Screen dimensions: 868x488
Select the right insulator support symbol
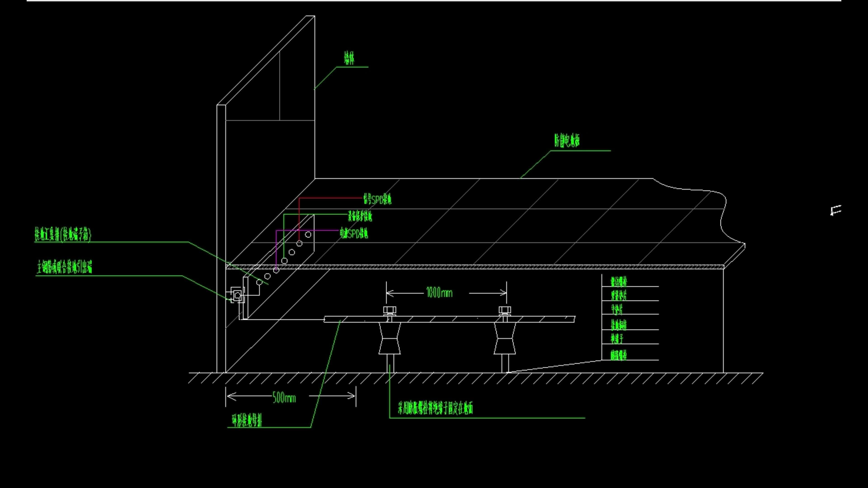coord(505,338)
